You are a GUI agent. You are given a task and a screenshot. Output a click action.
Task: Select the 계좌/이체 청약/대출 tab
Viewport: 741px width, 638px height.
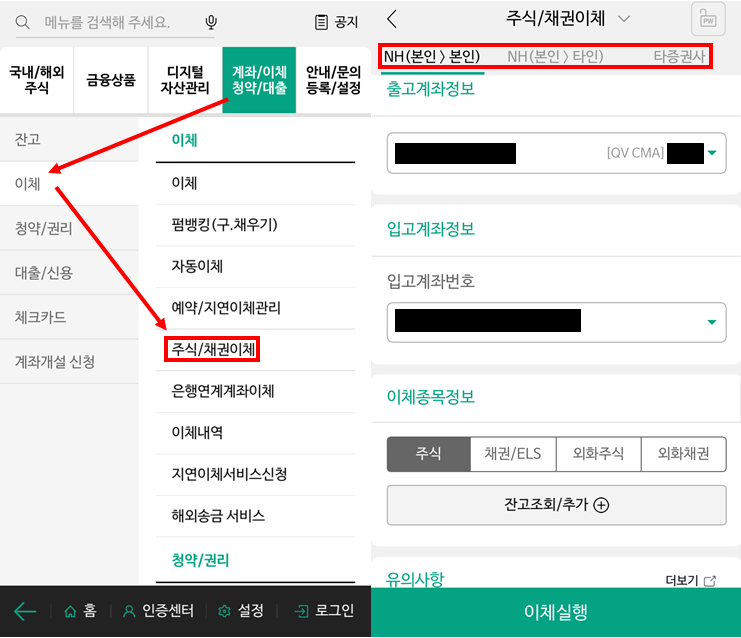coord(259,80)
